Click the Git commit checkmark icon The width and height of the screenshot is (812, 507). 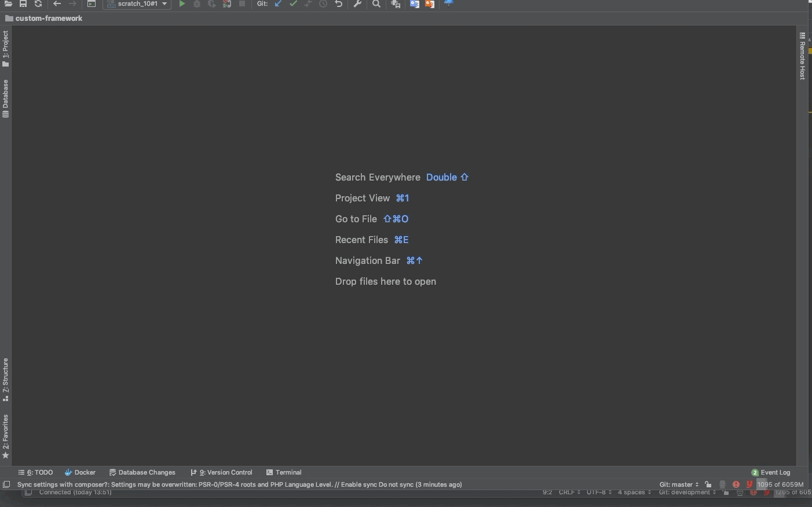click(x=293, y=4)
